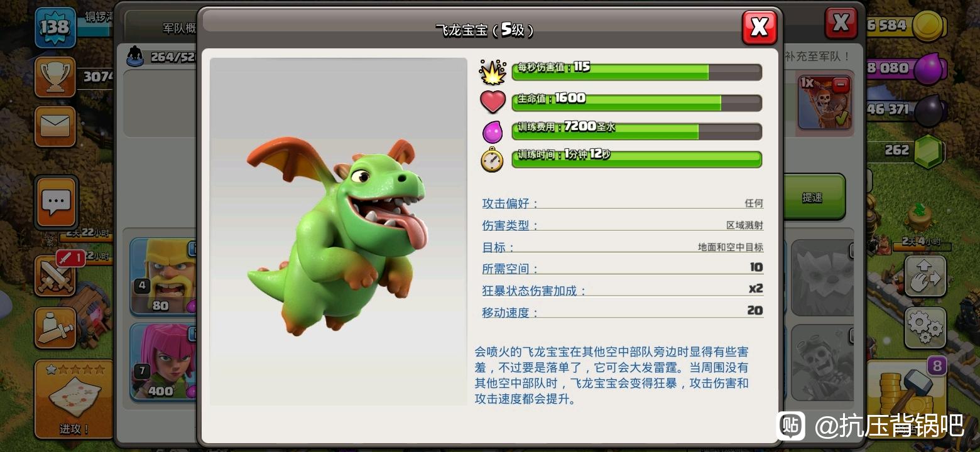Tap the army capacity 264 troop icon
Screen dimensions: 980x452
click(x=135, y=56)
